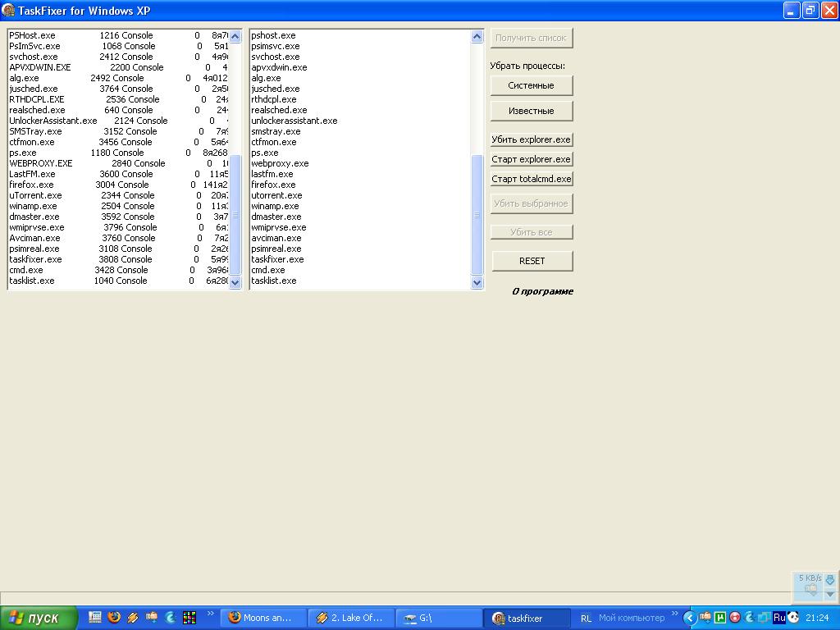Screen dimensions: 840x630
Task: Click the Firefox icon in Quick Launch
Action: [114, 617]
